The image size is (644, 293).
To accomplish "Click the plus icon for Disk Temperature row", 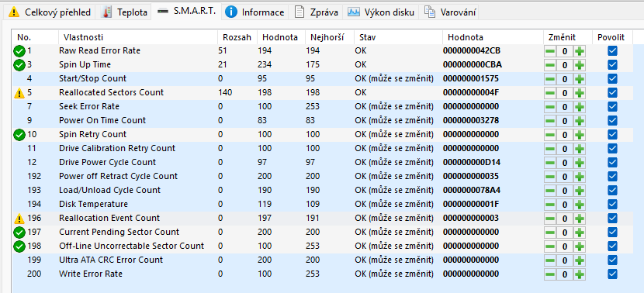I will (x=580, y=205).
